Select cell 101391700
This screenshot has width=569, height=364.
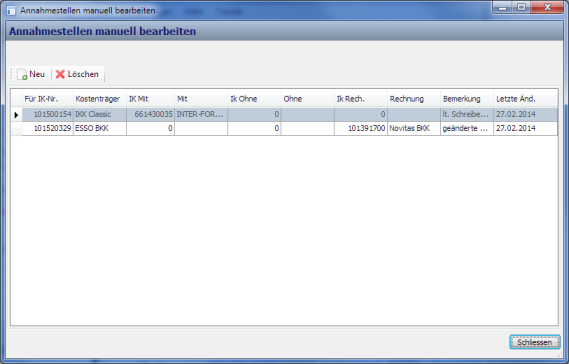click(x=361, y=128)
